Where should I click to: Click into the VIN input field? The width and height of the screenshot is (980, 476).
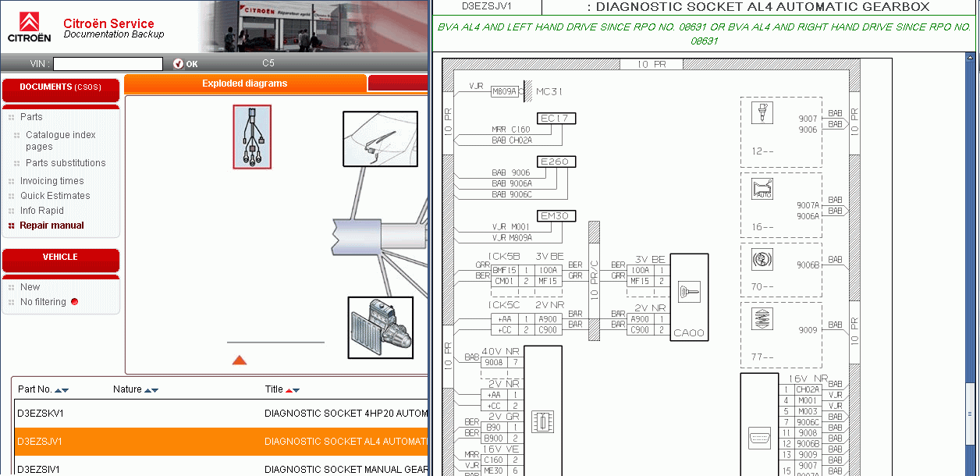click(x=108, y=64)
